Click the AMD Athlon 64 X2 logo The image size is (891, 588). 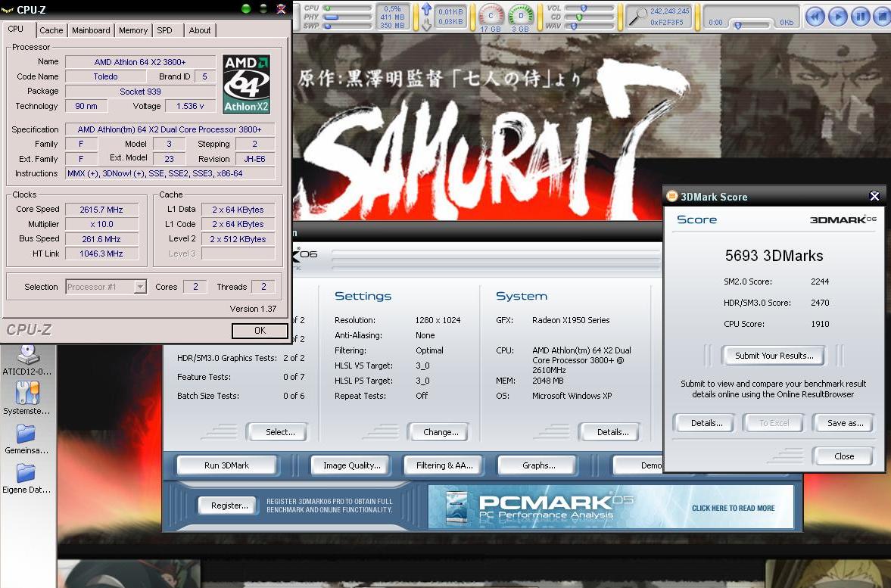(x=246, y=84)
